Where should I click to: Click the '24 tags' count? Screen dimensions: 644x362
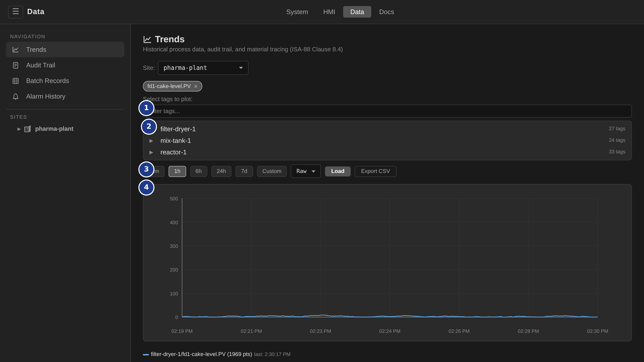617,140
